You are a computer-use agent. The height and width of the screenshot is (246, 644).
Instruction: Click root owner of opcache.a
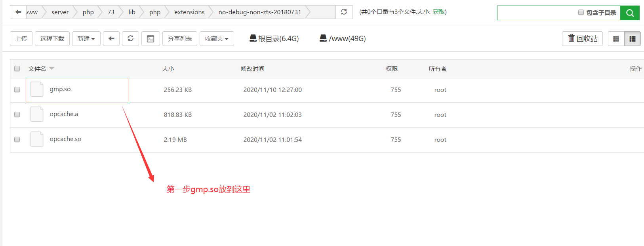pyautogui.click(x=440, y=115)
